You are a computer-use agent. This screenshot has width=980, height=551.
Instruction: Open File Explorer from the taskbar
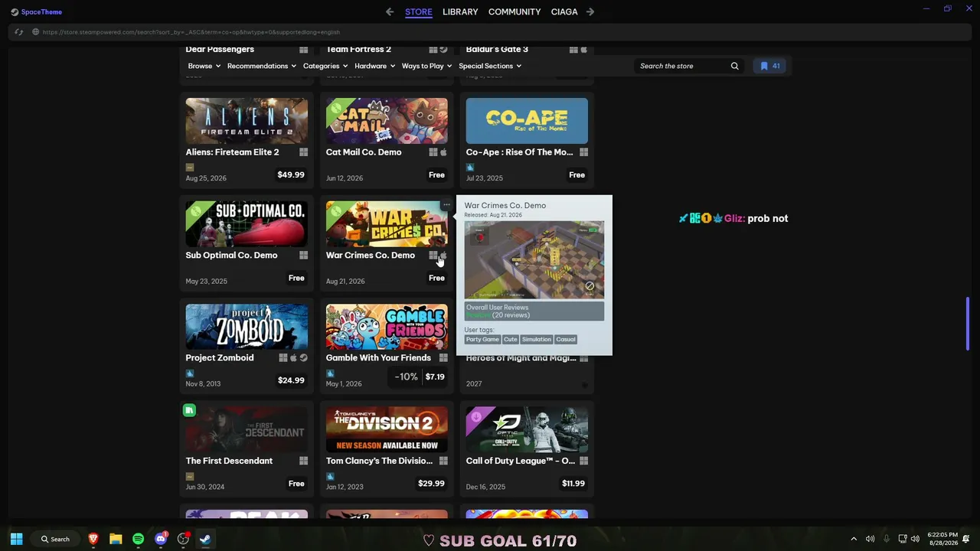(x=116, y=539)
